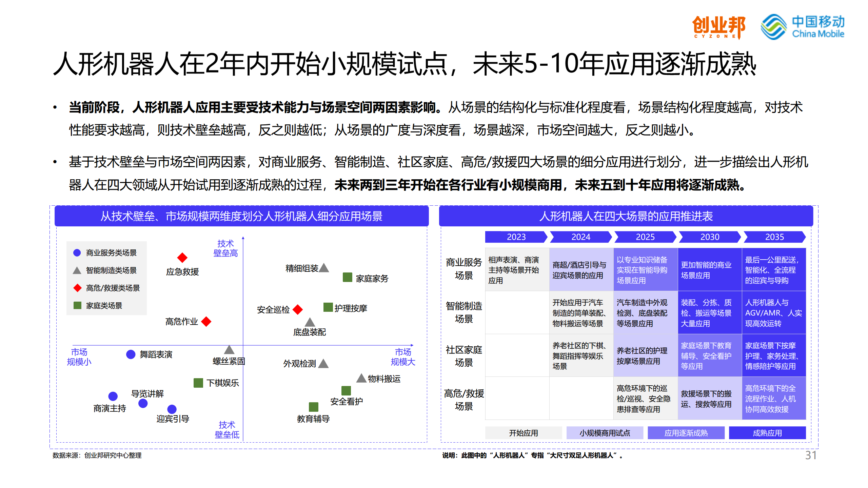Click the 市场规模小 axis label
This screenshot has height=488, width=868.
(x=79, y=357)
